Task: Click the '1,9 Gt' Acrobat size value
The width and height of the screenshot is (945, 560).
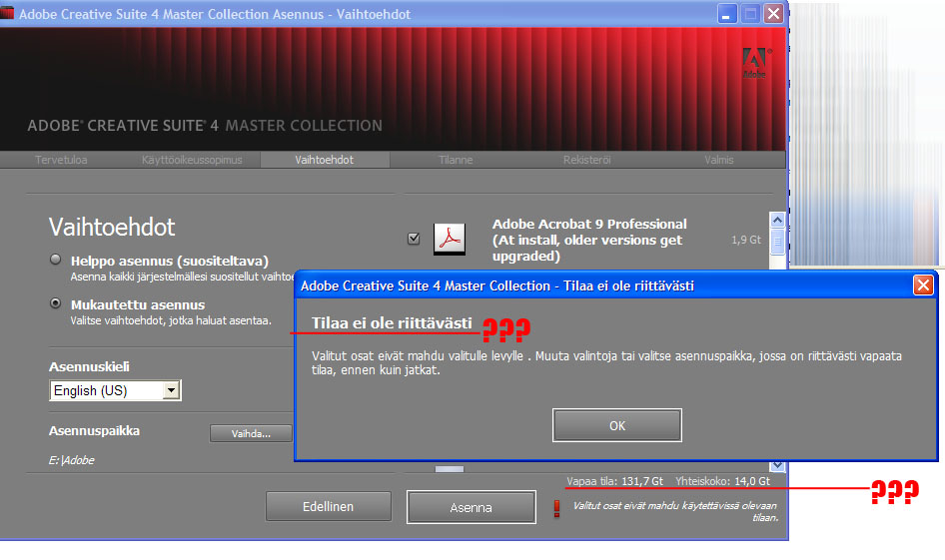Action: click(746, 240)
